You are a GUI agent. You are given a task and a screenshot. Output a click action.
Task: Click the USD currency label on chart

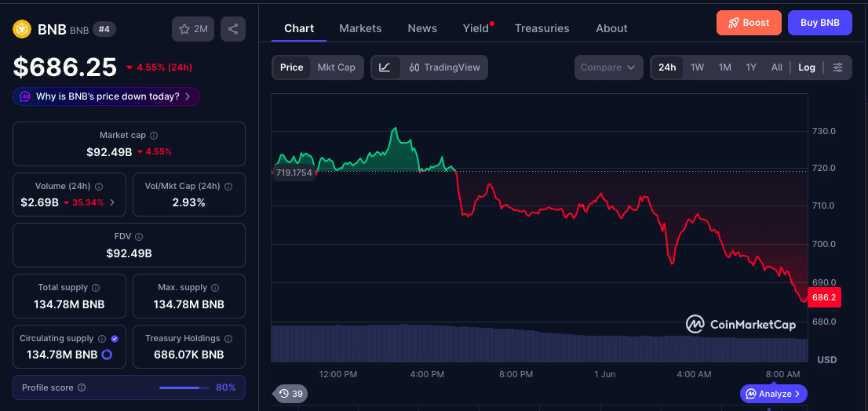pyautogui.click(x=827, y=359)
